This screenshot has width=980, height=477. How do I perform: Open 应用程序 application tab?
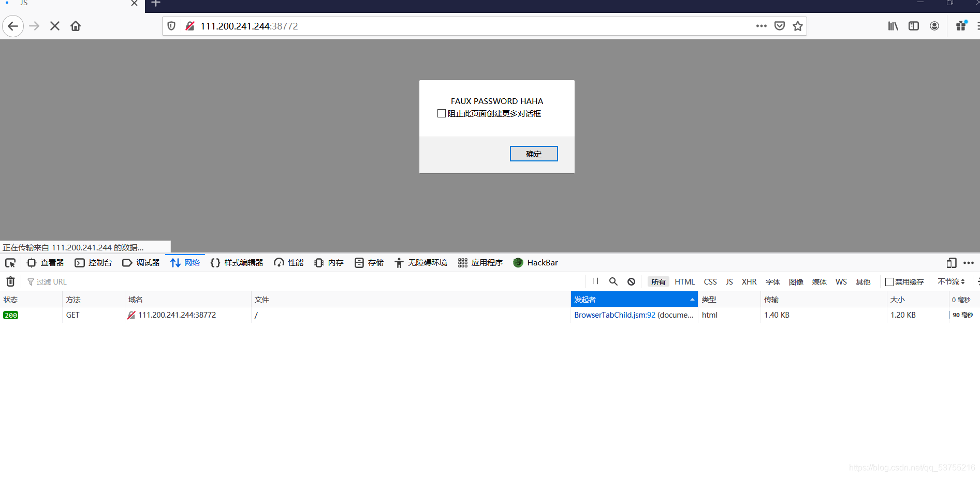[x=480, y=263]
